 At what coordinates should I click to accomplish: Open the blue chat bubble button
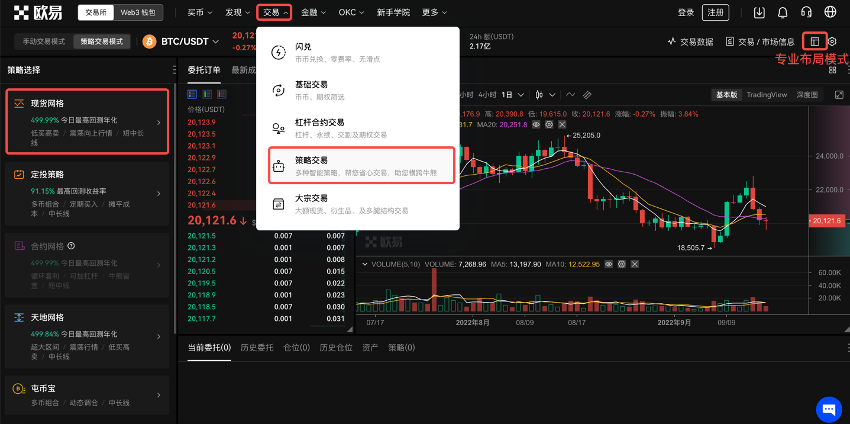tap(828, 408)
